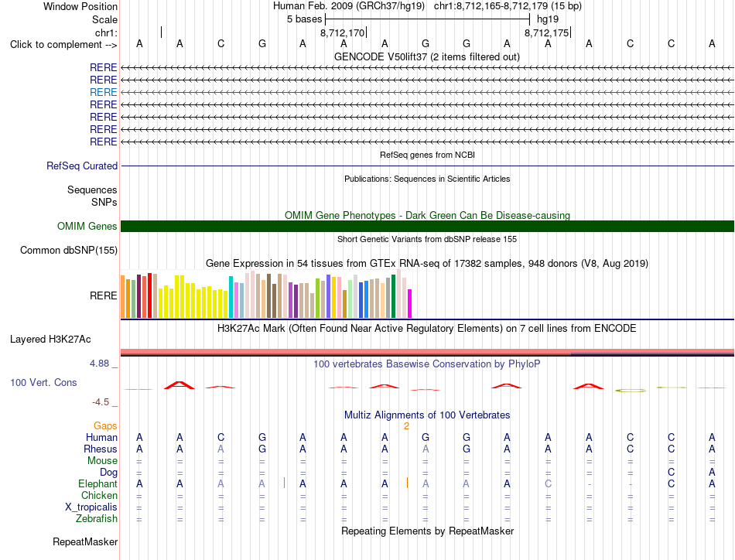Click the turquoise bar in GTEx chart
The image size is (735, 560).
(231, 297)
